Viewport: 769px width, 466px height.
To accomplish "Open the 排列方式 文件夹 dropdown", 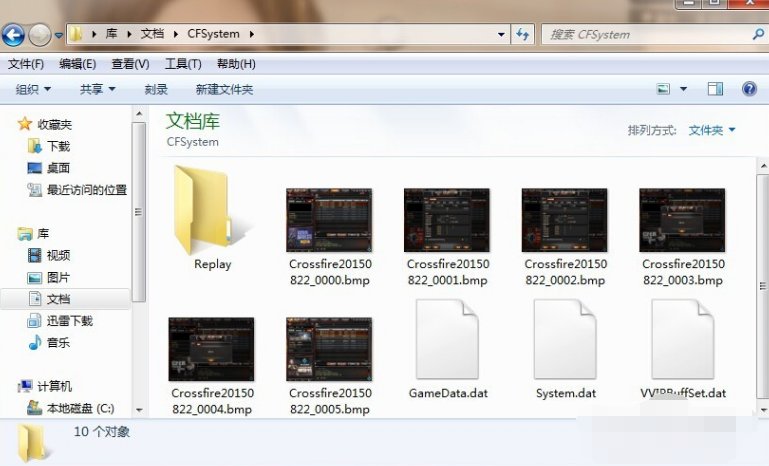I will (x=712, y=130).
